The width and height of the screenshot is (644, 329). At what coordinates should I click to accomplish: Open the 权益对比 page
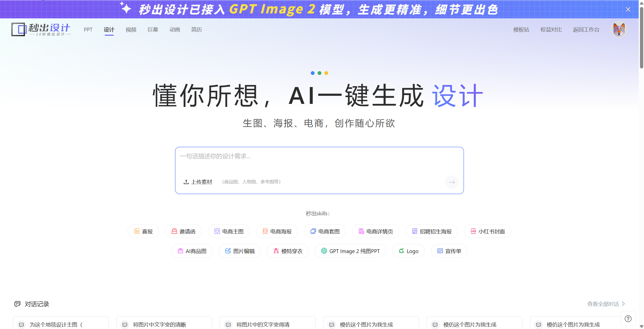click(x=551, y=30)
